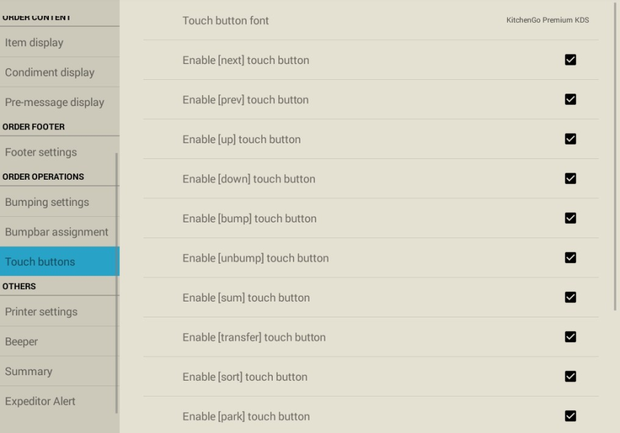Click the Enable [down] touch button label
The width and height of the screenshot is (620, 433).
249,179
